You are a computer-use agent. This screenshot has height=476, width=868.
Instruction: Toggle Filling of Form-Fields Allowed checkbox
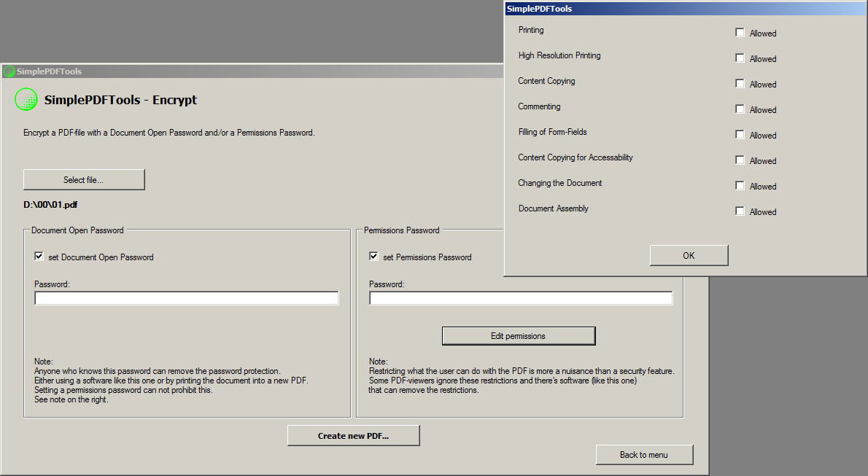(x=740, y=135)
